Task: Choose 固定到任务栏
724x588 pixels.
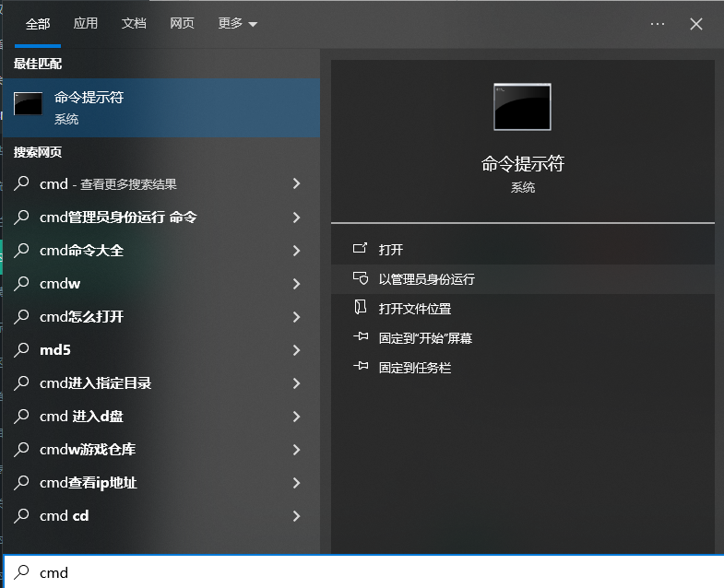Action: (x=523, y=368)
